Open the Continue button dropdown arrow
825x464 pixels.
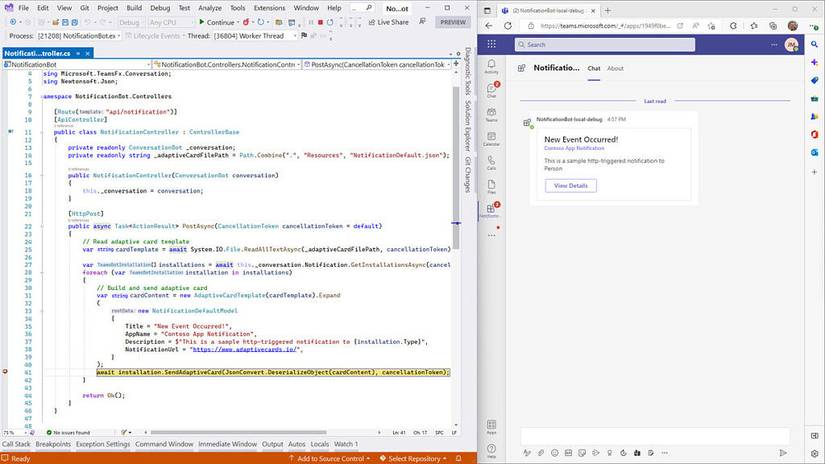coord(237,23)
